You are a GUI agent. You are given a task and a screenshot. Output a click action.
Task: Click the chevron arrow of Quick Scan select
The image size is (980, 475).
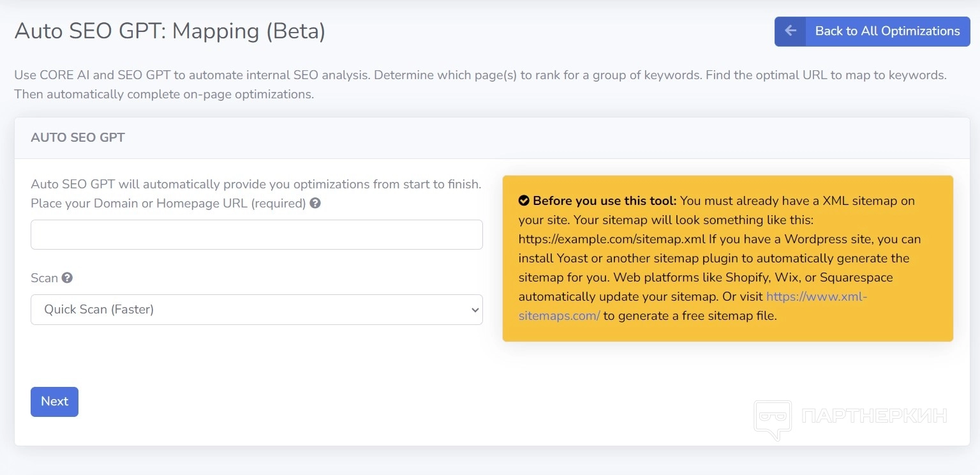coord(474,310)
